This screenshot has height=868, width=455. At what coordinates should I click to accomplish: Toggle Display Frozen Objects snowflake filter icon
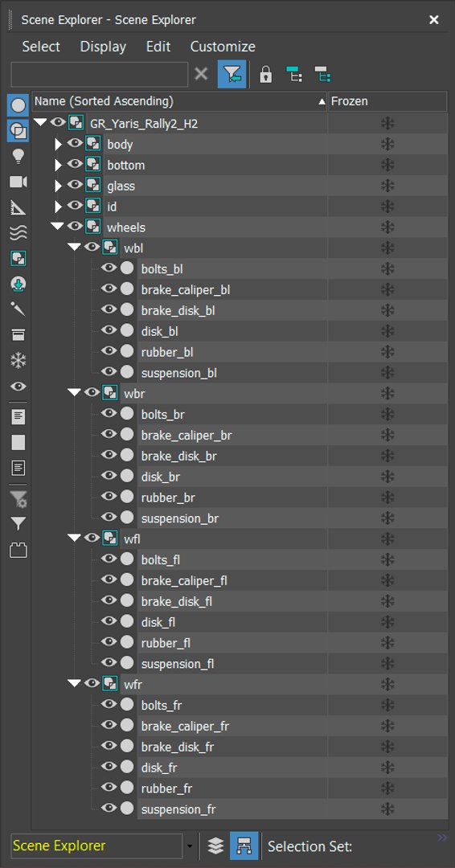18,361
